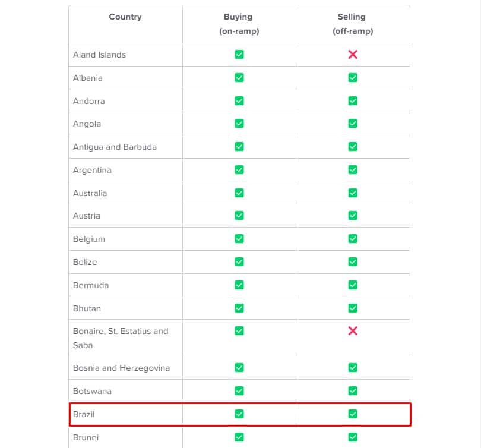481x448 pixels.
Task: Click Belgium's buying checkmark
Action: (239, 239)
